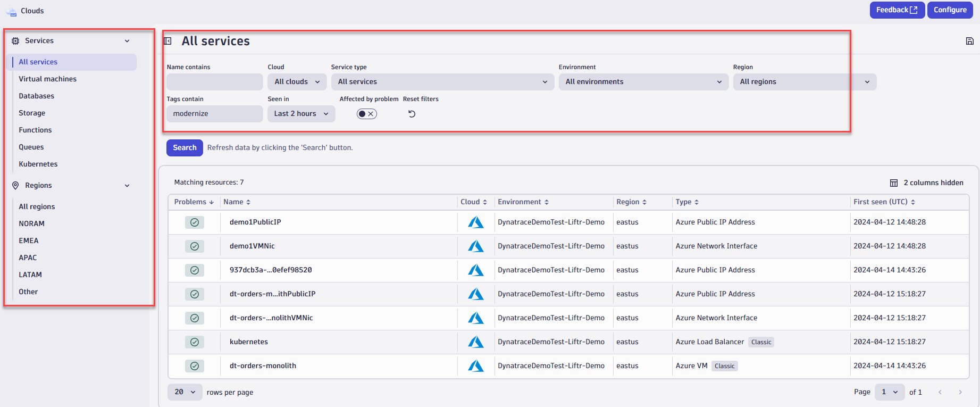Go to next page arrow
Image resolution: width=980 pixels, height=407 pixels.
click(960, 392)
